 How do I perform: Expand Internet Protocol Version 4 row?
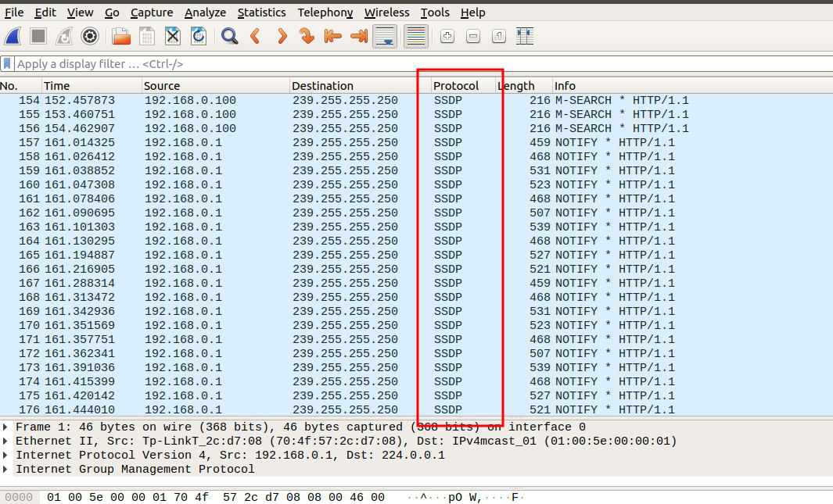pos(5,456)
